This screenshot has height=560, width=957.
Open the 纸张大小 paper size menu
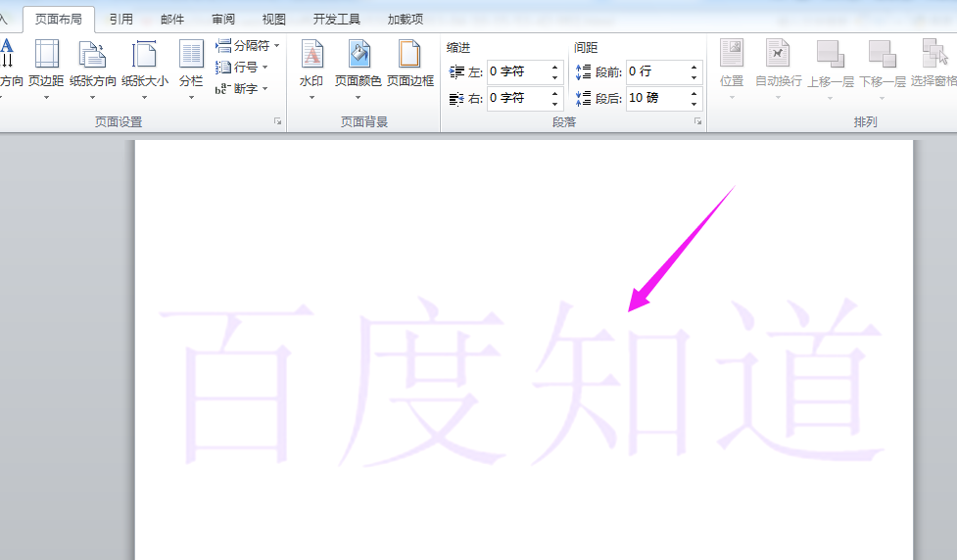[145, 69]
